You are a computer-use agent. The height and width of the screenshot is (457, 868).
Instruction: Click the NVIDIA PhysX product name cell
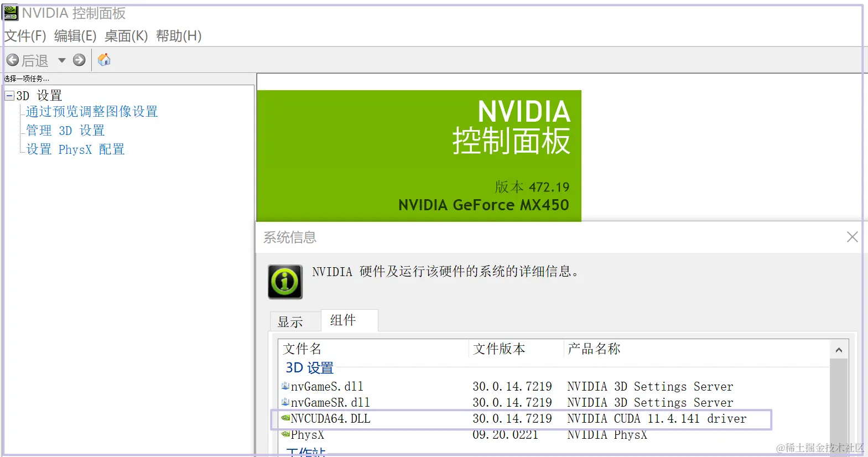click(x=607, y=434)
